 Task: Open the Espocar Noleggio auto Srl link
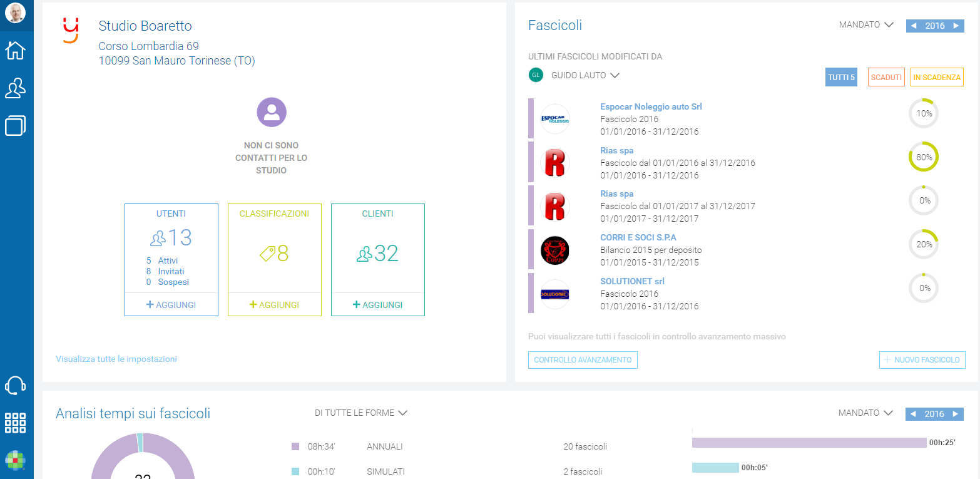coord(651,106)
